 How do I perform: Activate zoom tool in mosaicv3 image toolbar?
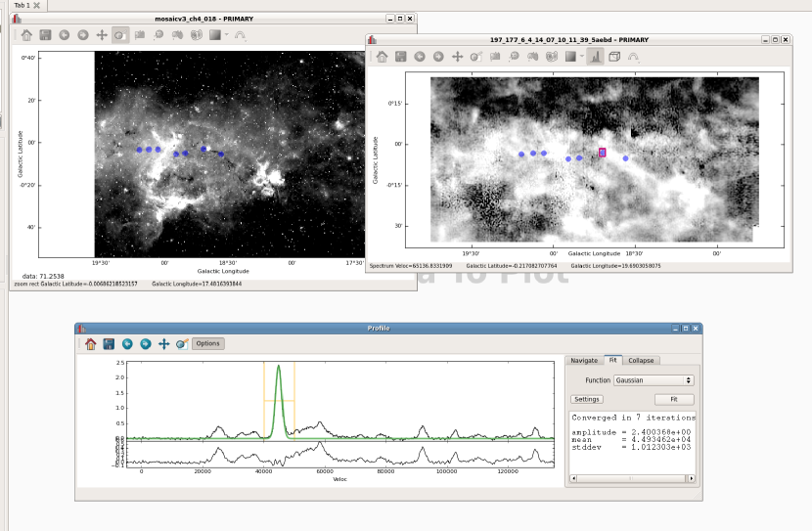click(120, 34)
